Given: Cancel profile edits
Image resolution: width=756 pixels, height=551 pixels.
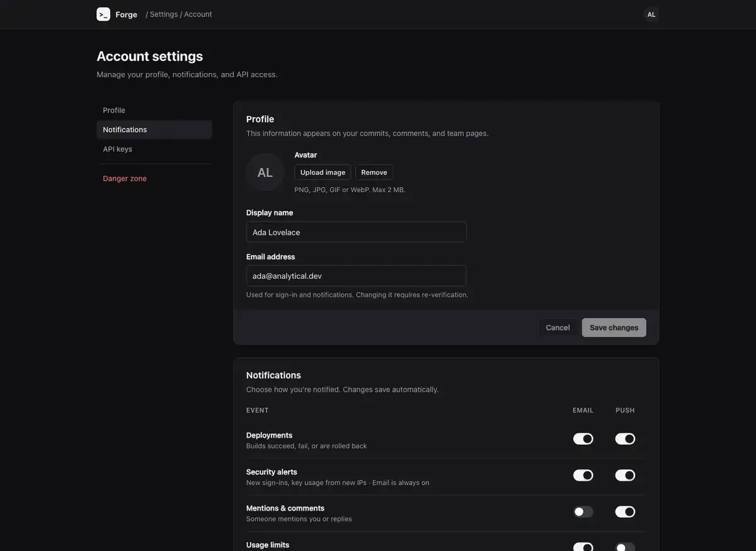Looking at the screenshot, I should [558, 327].
